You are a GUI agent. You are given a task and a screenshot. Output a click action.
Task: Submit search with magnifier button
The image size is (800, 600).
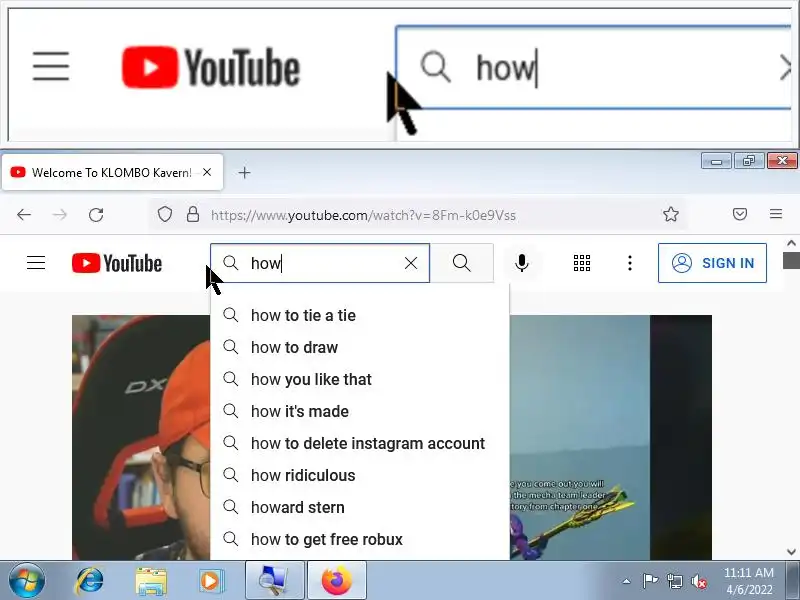click(x=462, y=263)
